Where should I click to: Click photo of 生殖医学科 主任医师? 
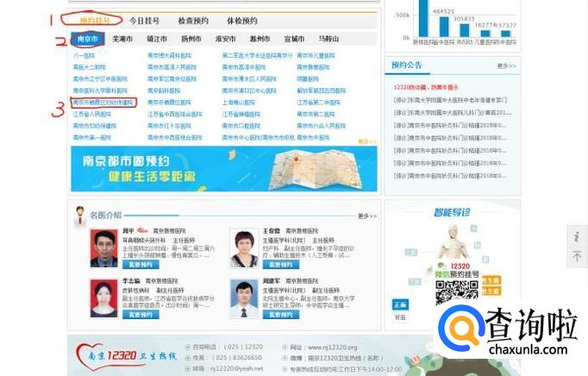pos(244,248)
